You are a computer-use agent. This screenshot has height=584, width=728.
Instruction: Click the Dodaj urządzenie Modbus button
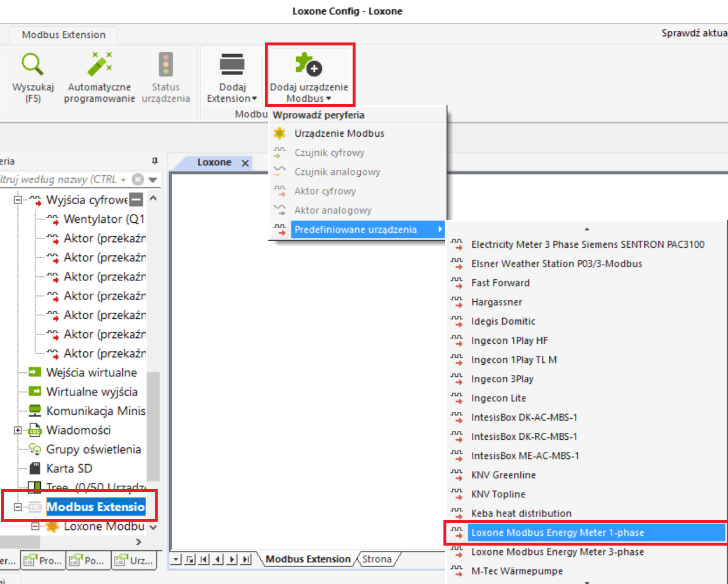309,76
